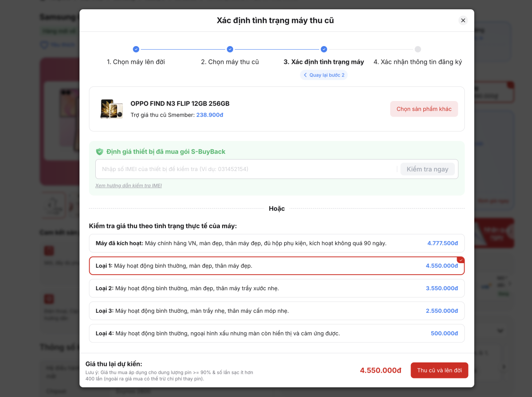Viewport: 532px width, 397px height.
Task: Click the red 4.550.000đ expected buyback total
Action: [x=380, y=370]
